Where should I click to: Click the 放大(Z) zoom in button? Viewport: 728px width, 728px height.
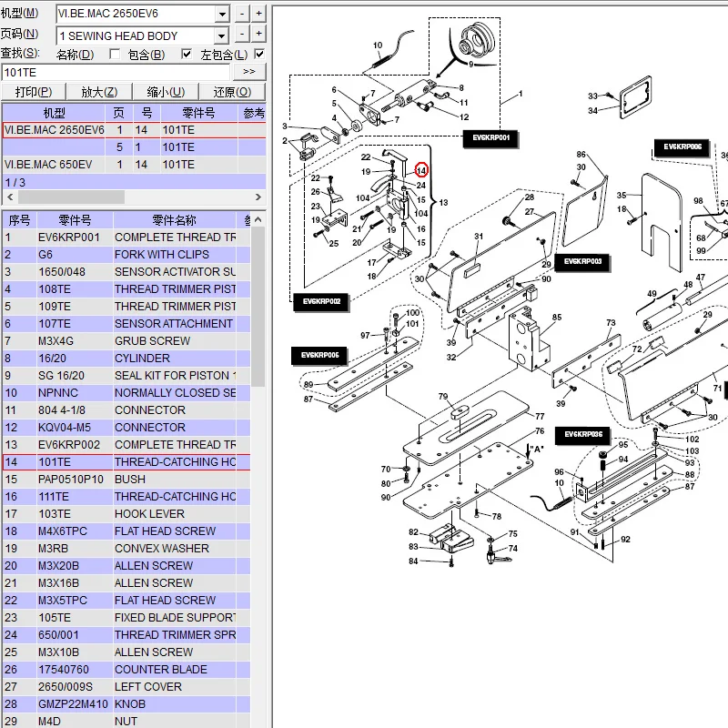(99, 92)
